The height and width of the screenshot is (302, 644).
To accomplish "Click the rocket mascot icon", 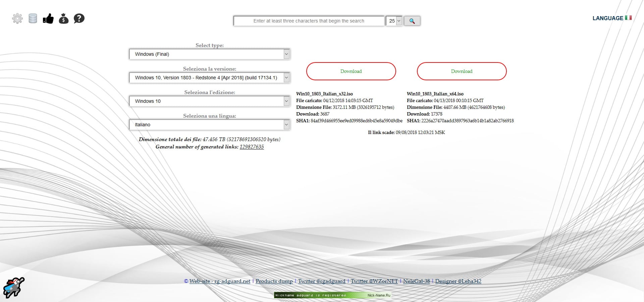I will [x=14, y=288].
